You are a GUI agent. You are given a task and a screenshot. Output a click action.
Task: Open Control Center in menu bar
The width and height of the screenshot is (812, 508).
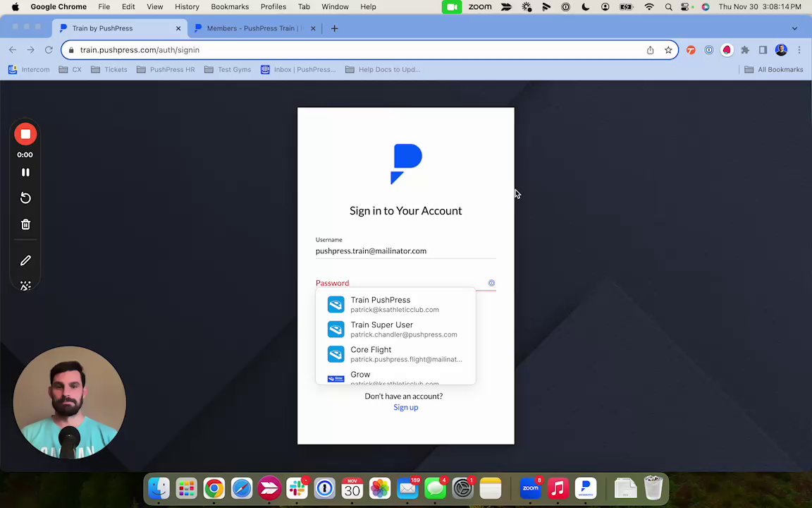click(x=686, y=7)
